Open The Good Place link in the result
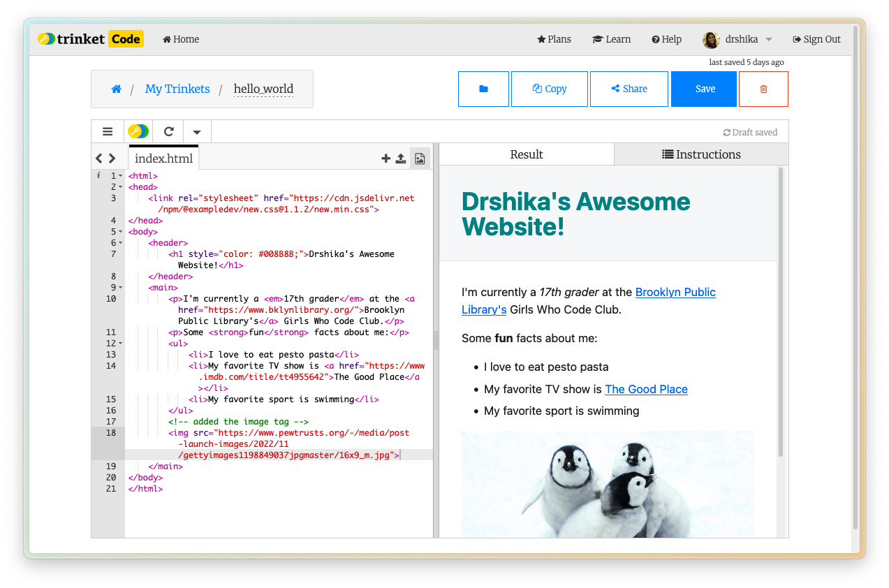Viewport: 889px width, 588px height. coord(646,389)
